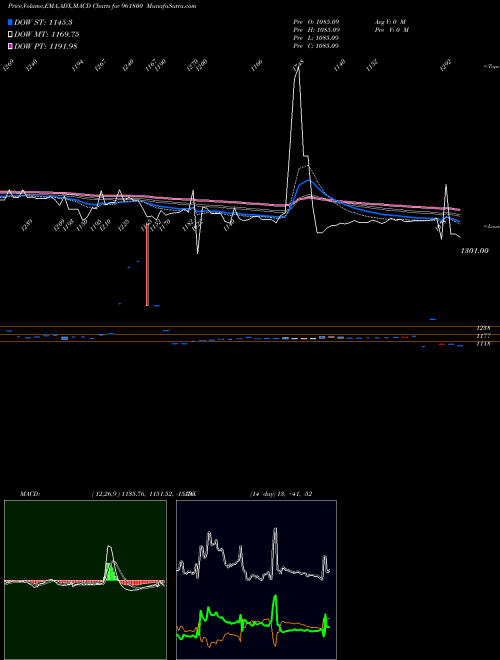Image resolution: width=500 pixels, height=660 pixels.
Task: Select the 'DOW PT: 1191.98' legend label
Action: [46, 46]
